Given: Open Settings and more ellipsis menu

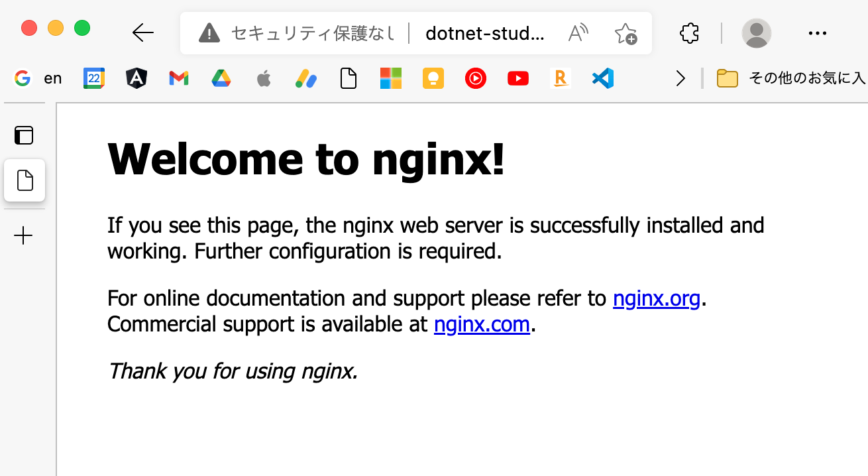Looking at the screenshot, I should 818,32.
